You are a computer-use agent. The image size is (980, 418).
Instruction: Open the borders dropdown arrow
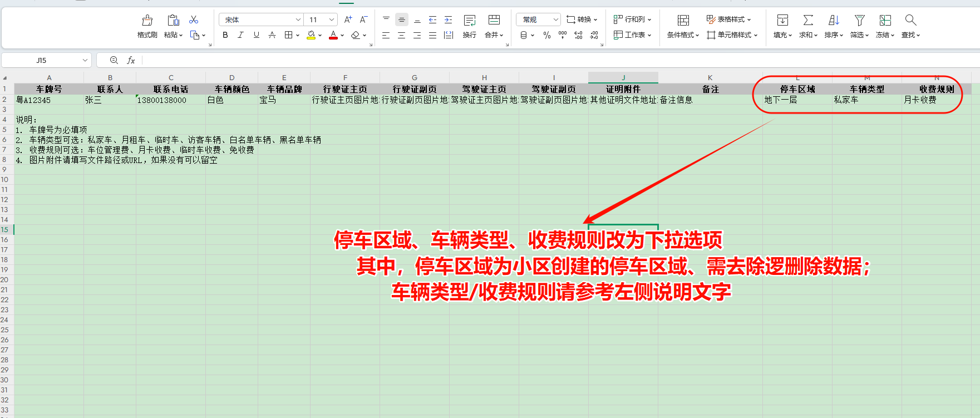click(x=298, y=36)
